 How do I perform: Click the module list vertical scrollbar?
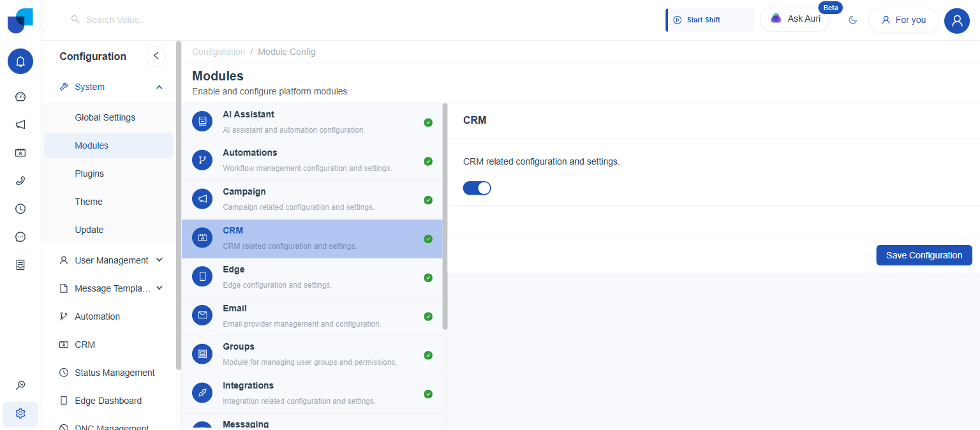(445, 216)
